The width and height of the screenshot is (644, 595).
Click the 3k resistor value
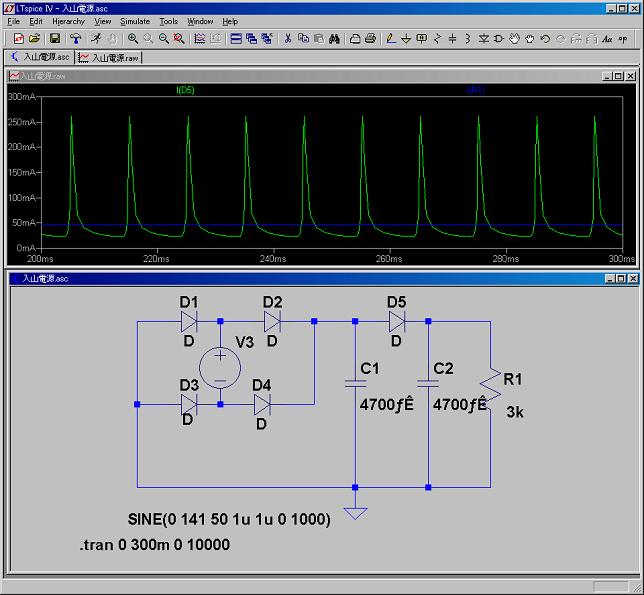tap(515, 412)
